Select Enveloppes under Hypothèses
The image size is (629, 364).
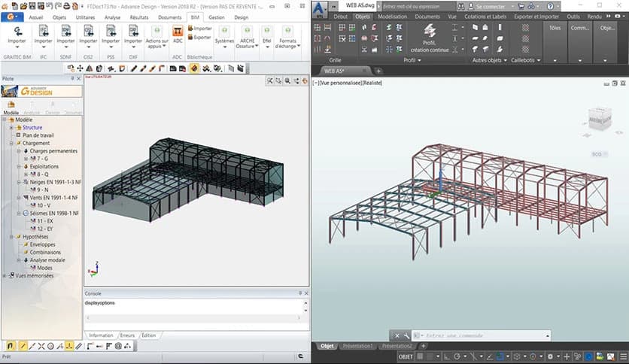point(43,244)
